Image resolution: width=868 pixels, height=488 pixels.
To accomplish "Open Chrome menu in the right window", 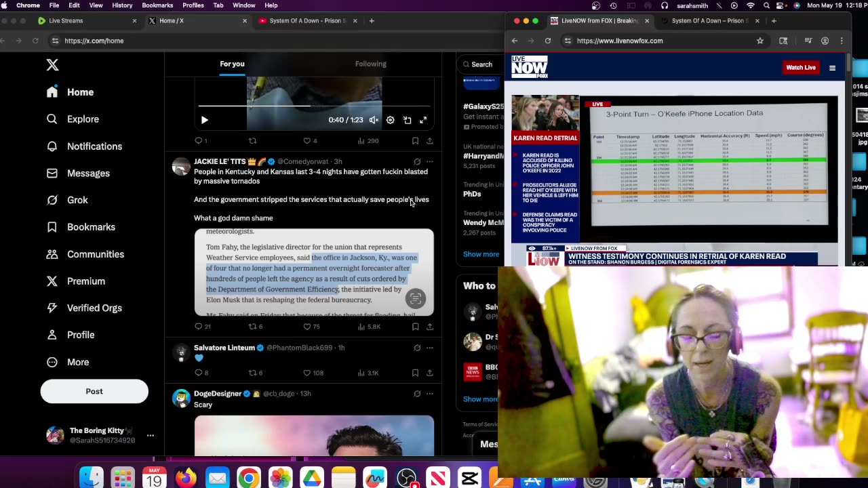I will [842, 41].
